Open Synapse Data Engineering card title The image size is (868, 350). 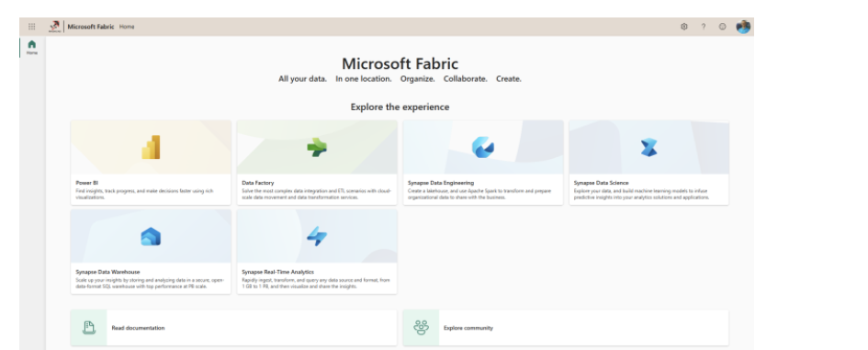[441, 183]
